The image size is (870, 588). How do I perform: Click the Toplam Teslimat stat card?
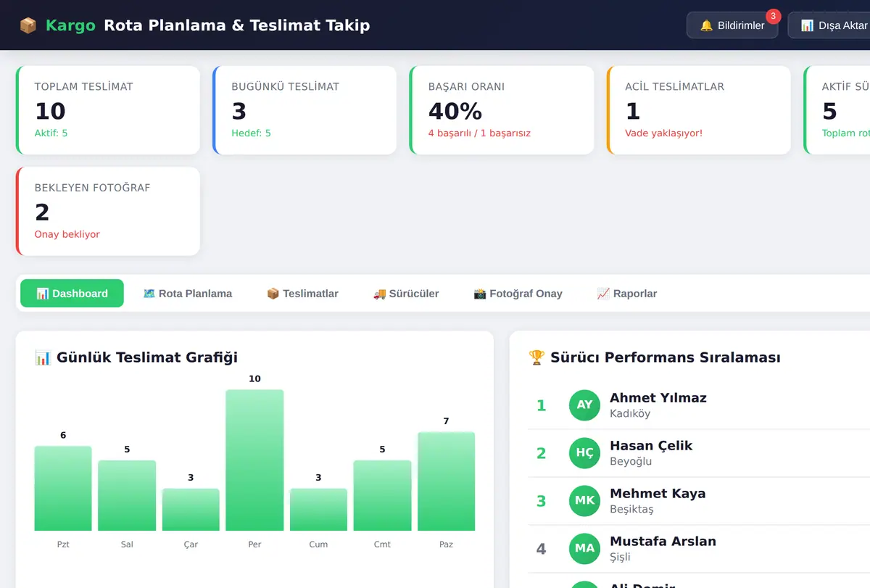tap(108, 110)
